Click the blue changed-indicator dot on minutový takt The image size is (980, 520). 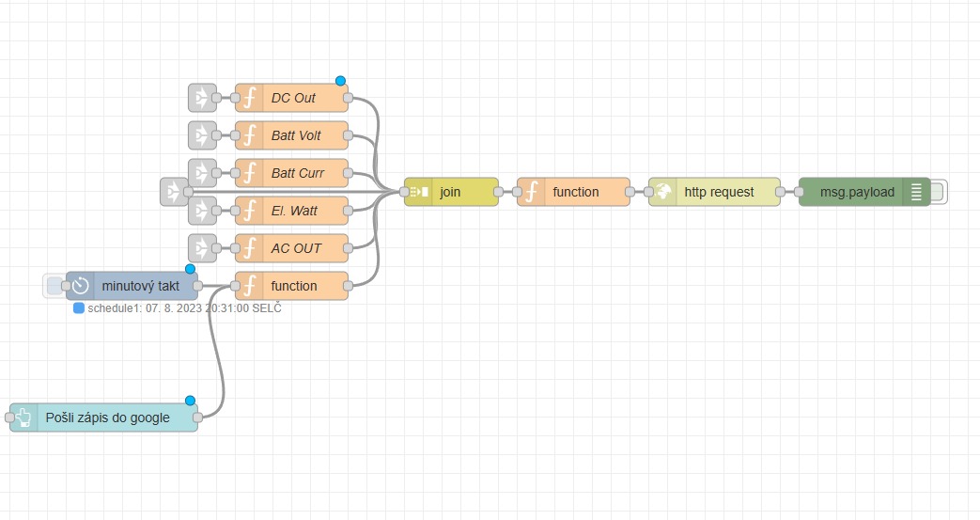(x=191, y=269)
